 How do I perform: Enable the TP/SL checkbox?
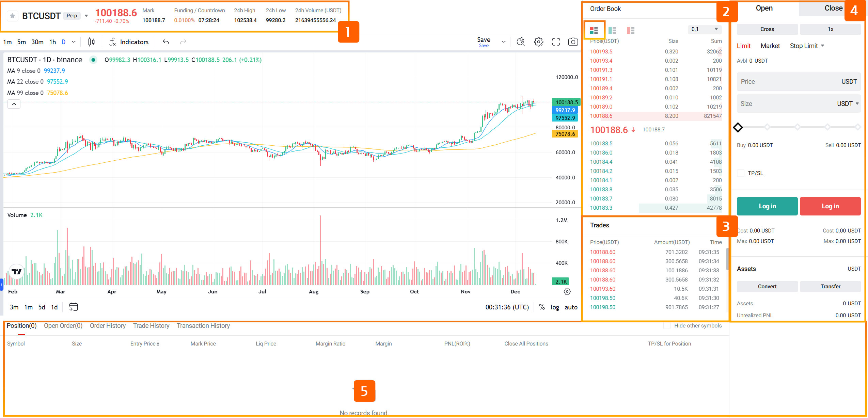pos(741,173)
